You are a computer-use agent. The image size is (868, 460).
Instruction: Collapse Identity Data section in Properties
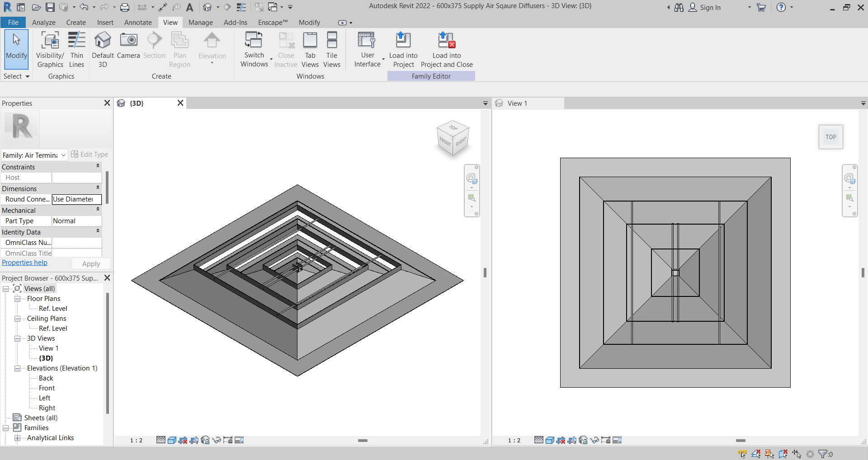98,231
